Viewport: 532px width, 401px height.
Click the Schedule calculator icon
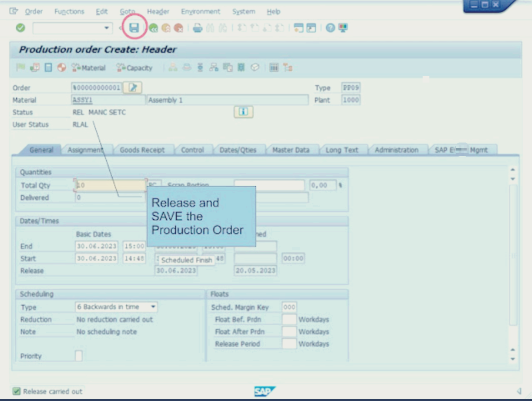pos(48,67)
